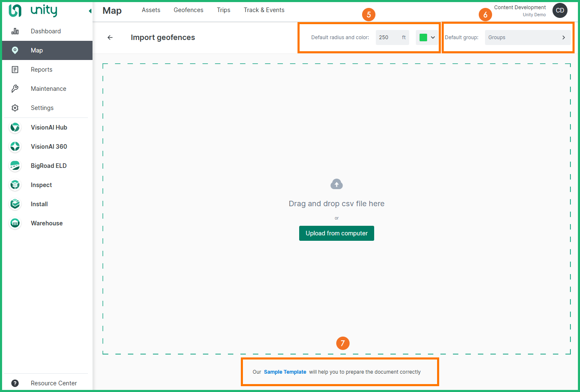Switch to the Geofences tab
Viewport: 580px width, 392px height.
pos(188,10)
